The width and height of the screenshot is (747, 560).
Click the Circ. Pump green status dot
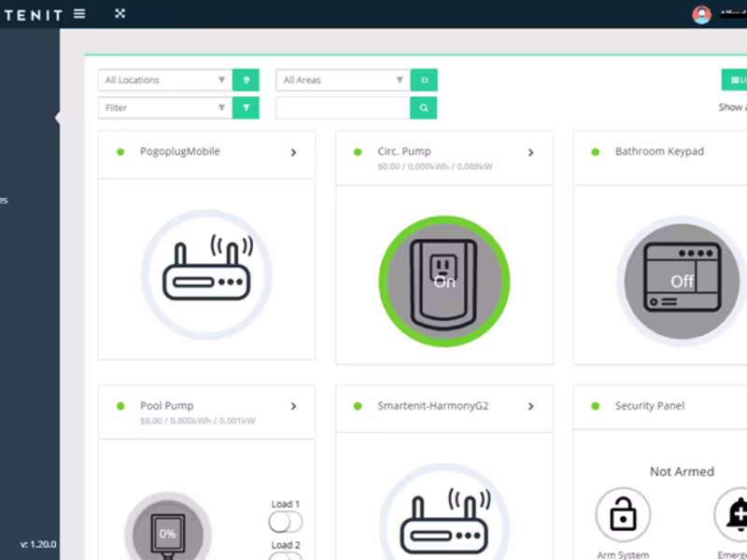click(x=358, y=152)
